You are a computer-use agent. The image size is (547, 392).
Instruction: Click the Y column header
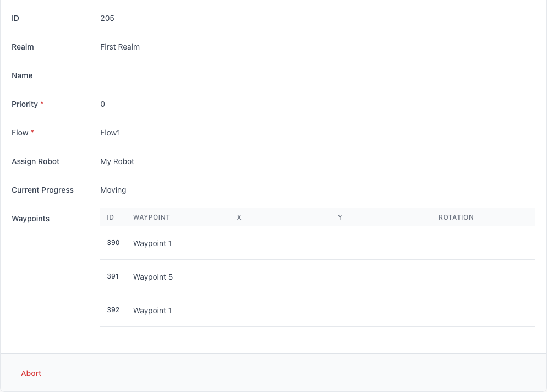pyautogui.click(x=340, y=217)
